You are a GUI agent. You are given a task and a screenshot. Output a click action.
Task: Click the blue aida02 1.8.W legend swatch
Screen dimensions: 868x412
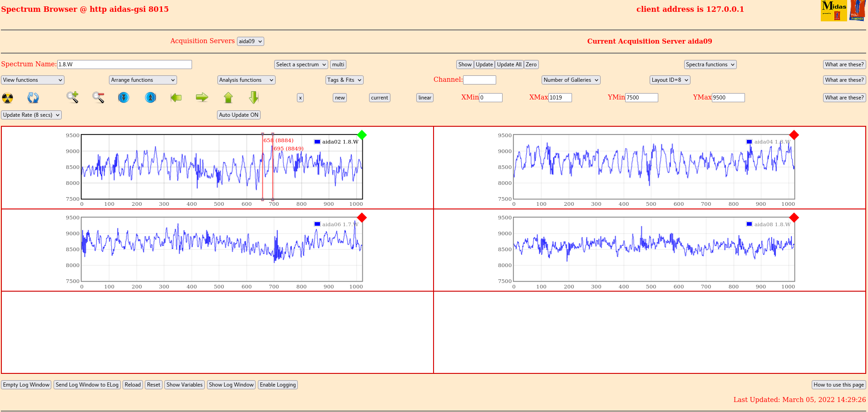click(317, 142)
